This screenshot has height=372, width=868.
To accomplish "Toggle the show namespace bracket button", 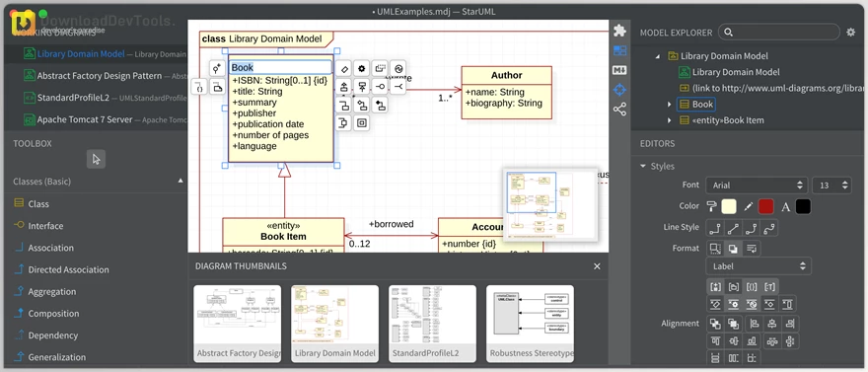I will [x=734, y=286].
